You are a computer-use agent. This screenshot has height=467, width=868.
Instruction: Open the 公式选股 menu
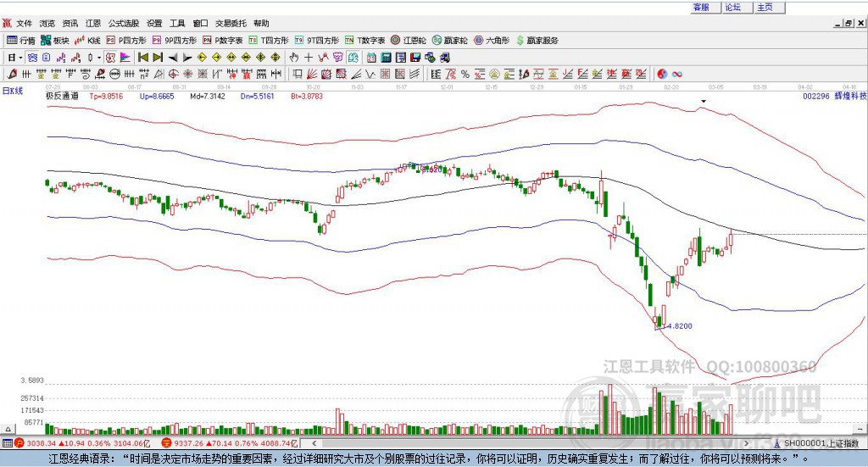coord(124,23)
